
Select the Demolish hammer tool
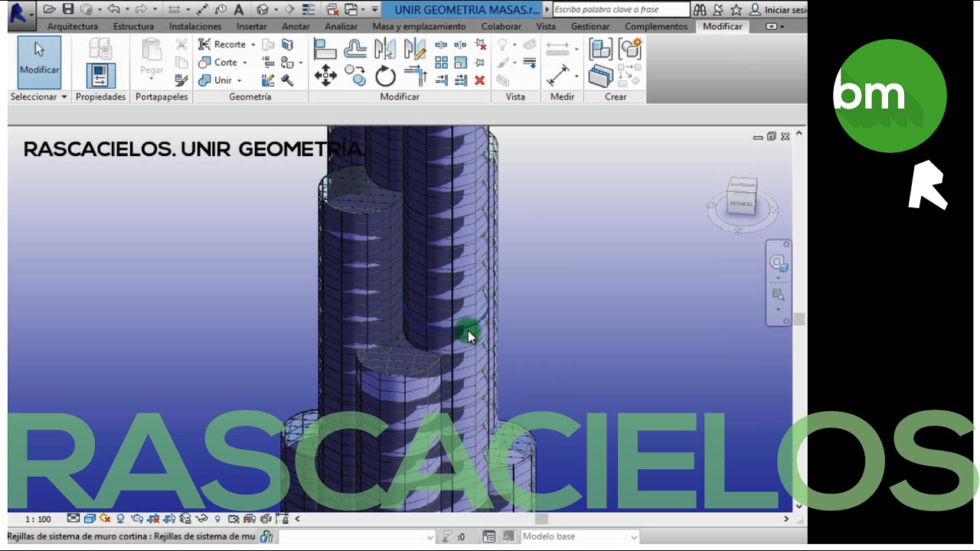(288, 80)
